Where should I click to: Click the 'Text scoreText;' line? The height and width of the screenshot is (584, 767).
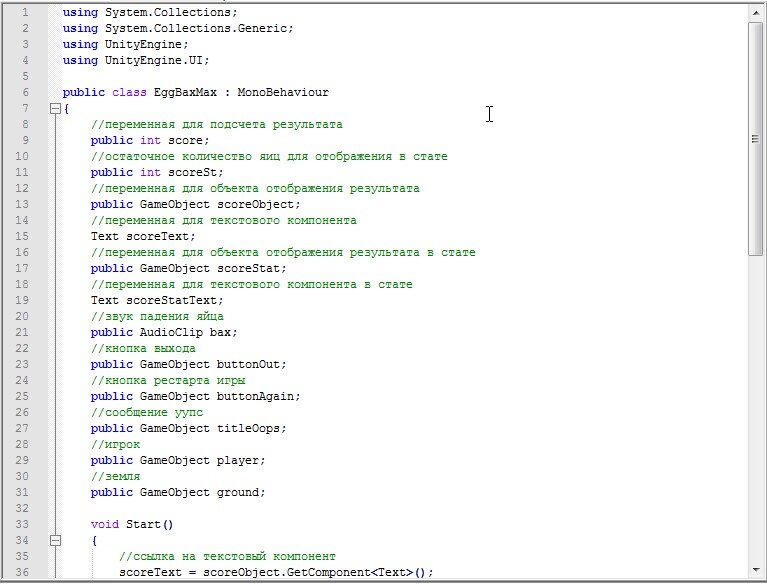point(143,236)
